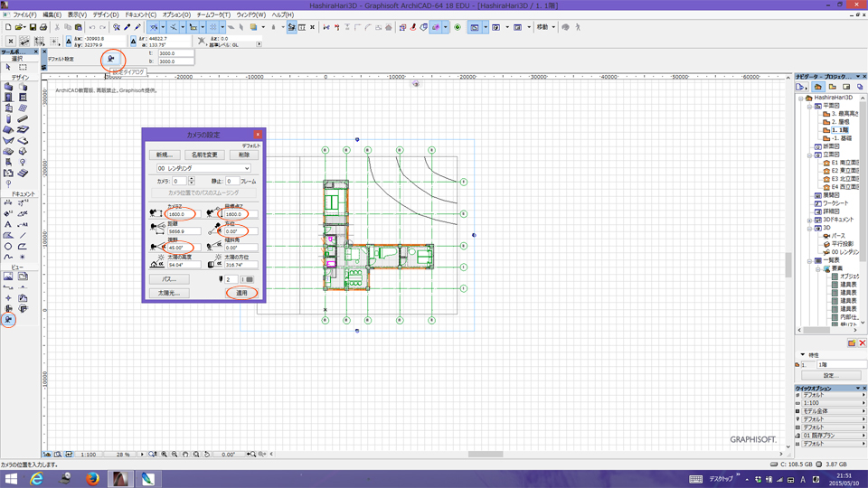Screen dimensions: 868x488
Task: Open the camera settings dialog icon
Action: tap(112, 58)
